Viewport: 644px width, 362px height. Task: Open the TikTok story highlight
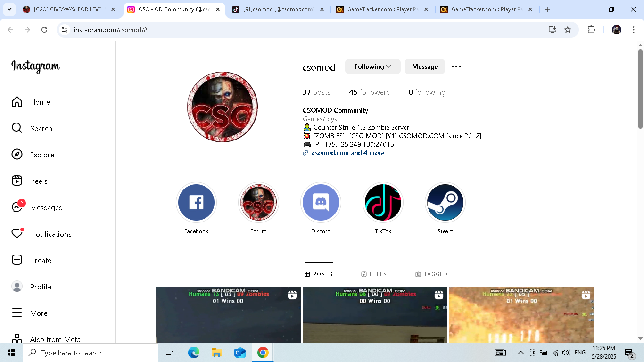click(x=383, y=203)
